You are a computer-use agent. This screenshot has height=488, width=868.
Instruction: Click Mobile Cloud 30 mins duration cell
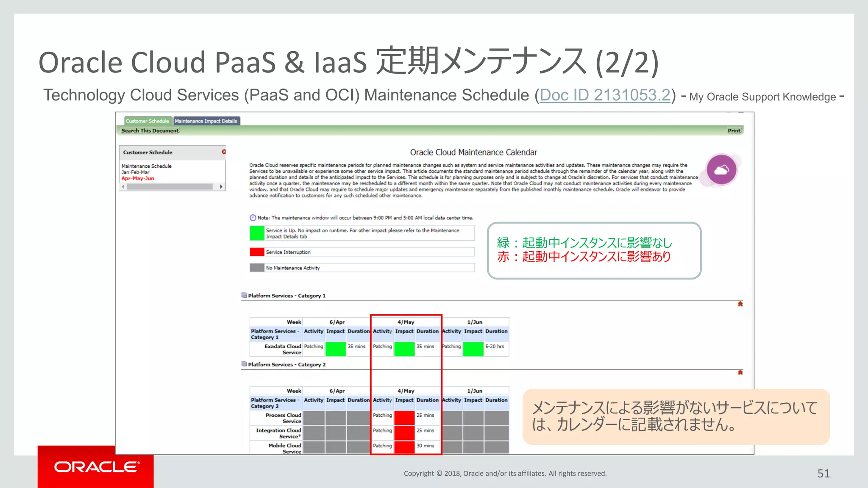click(x=427, y=448)
